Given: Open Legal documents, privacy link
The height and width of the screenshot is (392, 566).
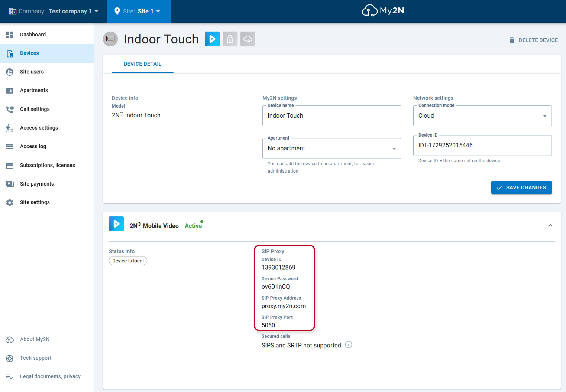Looking at the screenshot, I should [x=47, y=377].
